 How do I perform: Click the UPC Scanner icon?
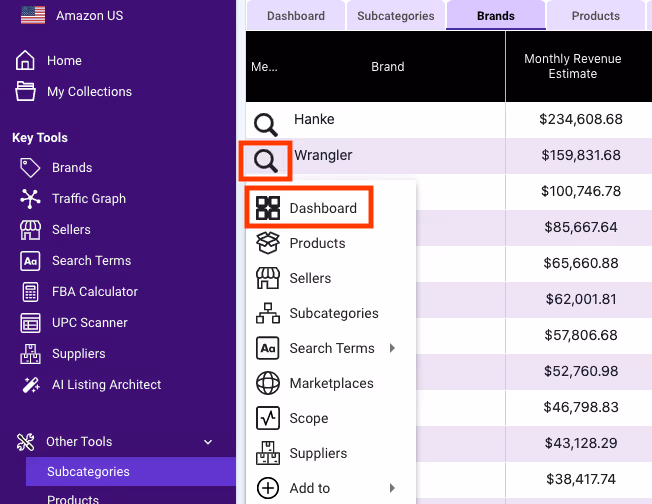30,323
